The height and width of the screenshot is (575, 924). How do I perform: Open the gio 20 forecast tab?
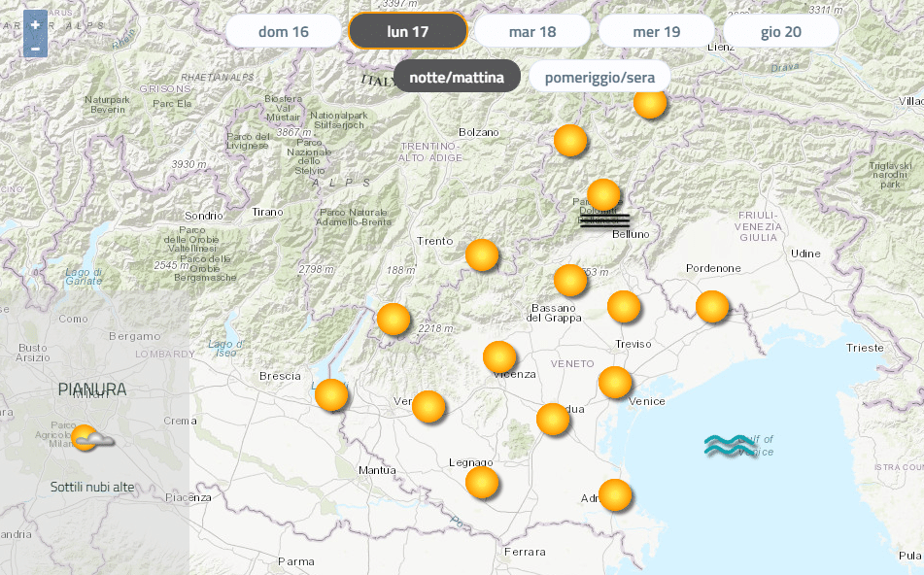click(781, 31)
